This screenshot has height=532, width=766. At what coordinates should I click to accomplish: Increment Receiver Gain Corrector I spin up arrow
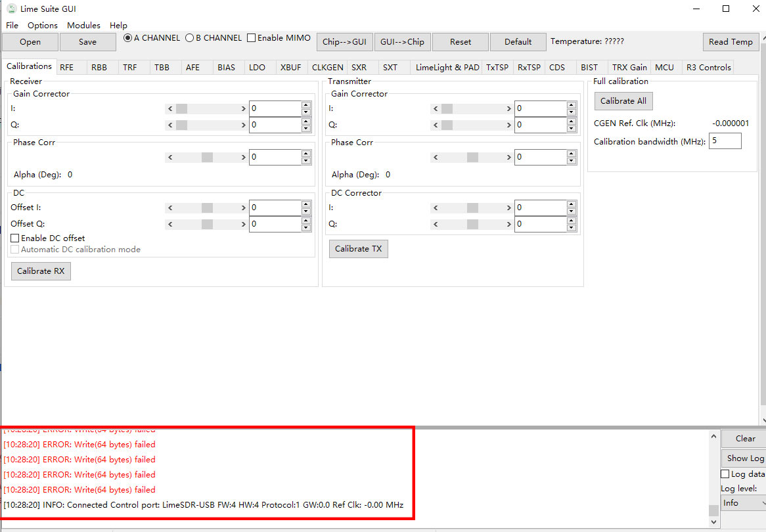[x=306, y=105]
